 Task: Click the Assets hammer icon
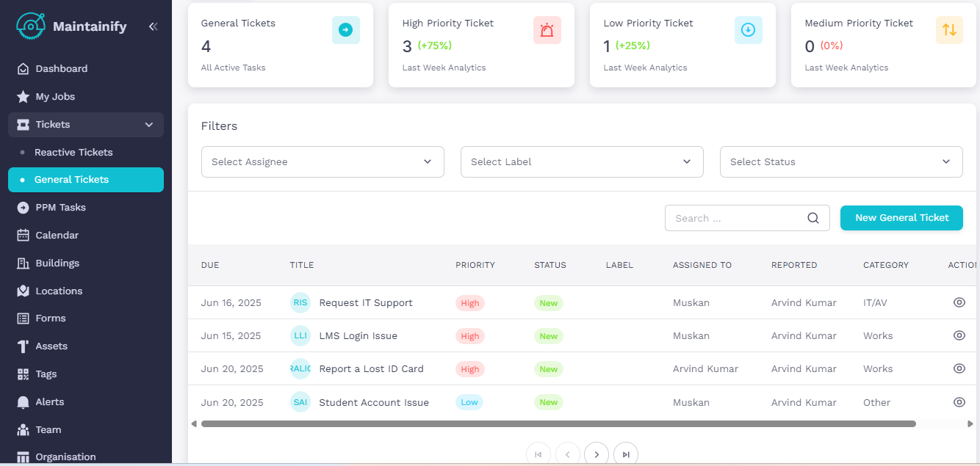tap(23, 346)
